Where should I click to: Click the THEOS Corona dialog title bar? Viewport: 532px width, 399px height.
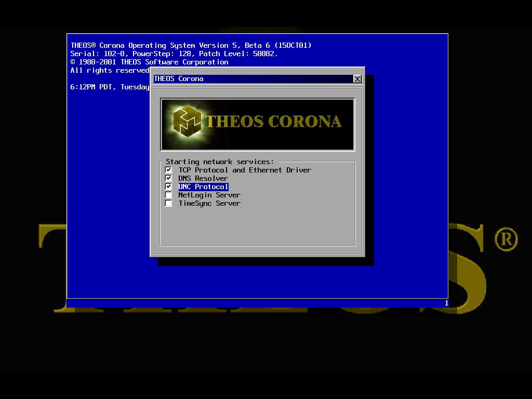(253, 79)
